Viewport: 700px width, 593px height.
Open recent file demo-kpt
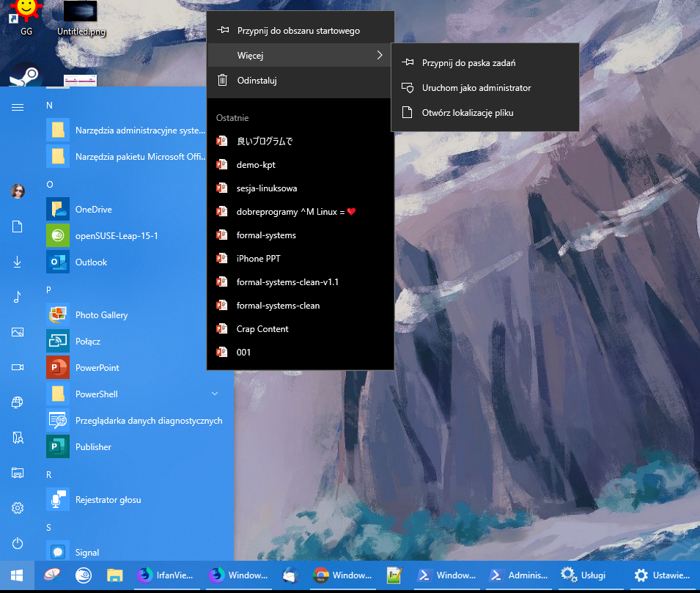tap(256, 165)
